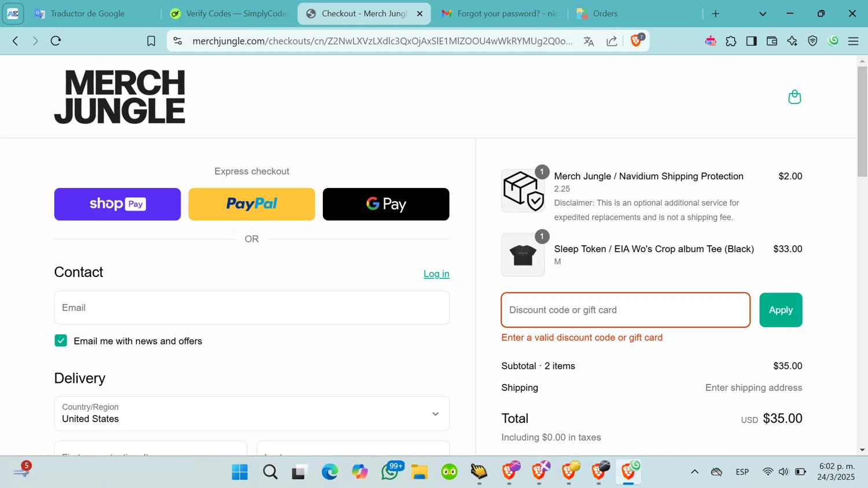Switch to Traductor de Google tab
Screen dimensions: 868x488
[87, 13]
